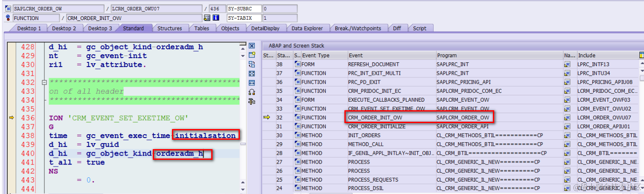The height and width of the screenshot is (194, 644).
Task: Click navigate icon in CRM_ORDER_INIT_OW row
Action: point(567,118)
